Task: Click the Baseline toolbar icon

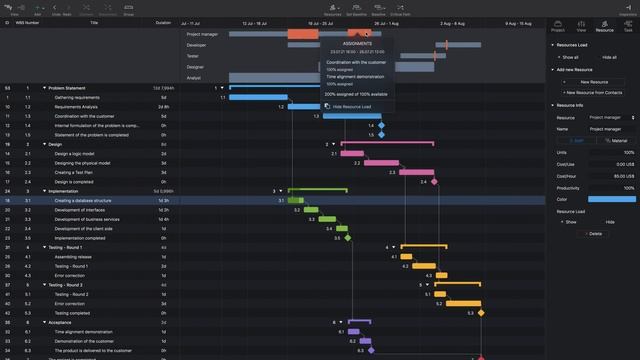Action: click(x=379, y=7)
